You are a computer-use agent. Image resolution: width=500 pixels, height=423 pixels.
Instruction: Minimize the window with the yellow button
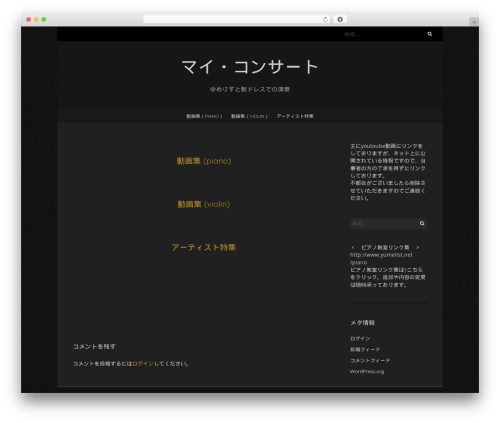point(36,19)
